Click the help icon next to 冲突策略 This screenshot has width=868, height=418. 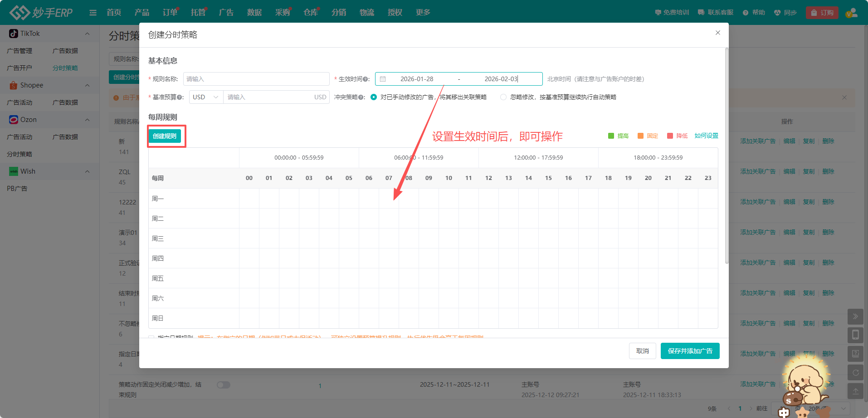pos(362,97)
